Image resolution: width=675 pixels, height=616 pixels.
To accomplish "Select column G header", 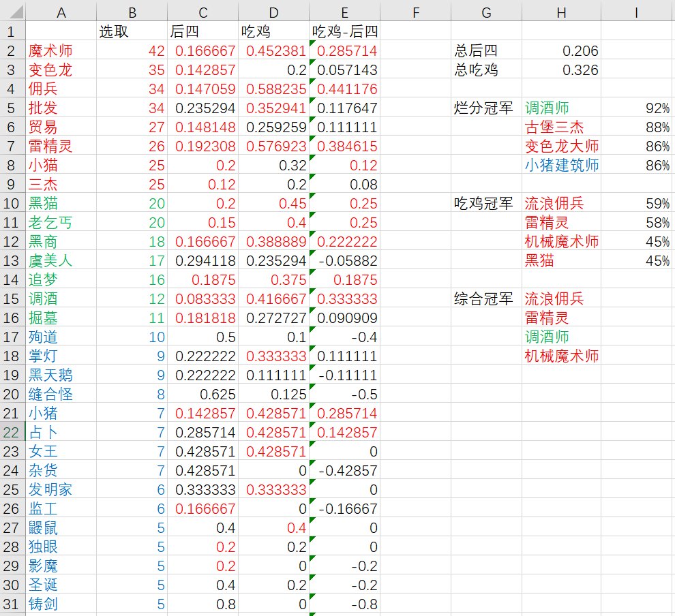I will point(486,12).
